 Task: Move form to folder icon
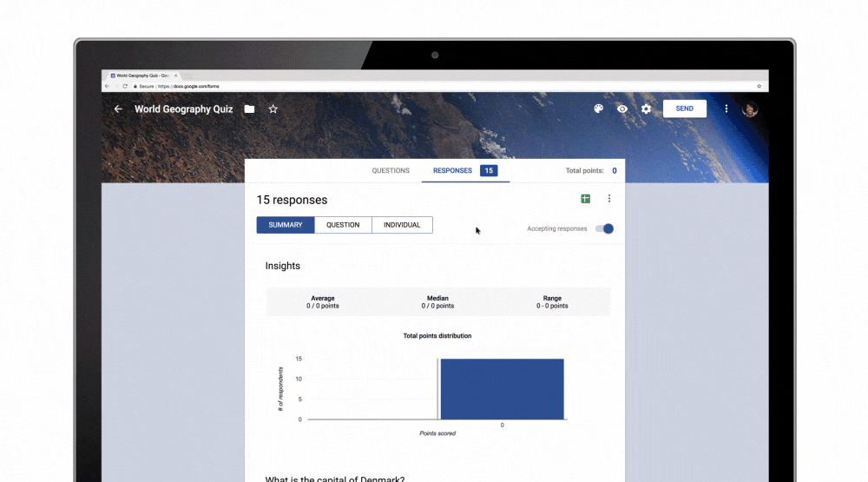point(250,109)
